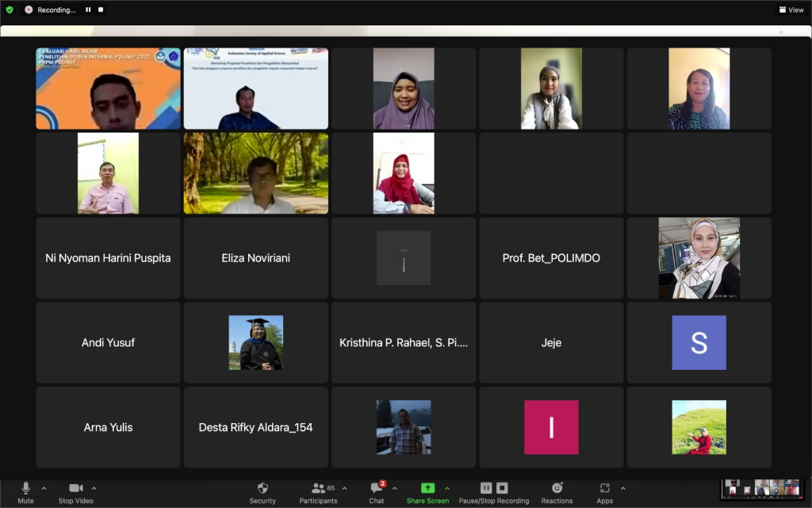Mute the microphone
Image resolution: width=812 pixels, height=508 pixels.
click(x=25, y=492)
